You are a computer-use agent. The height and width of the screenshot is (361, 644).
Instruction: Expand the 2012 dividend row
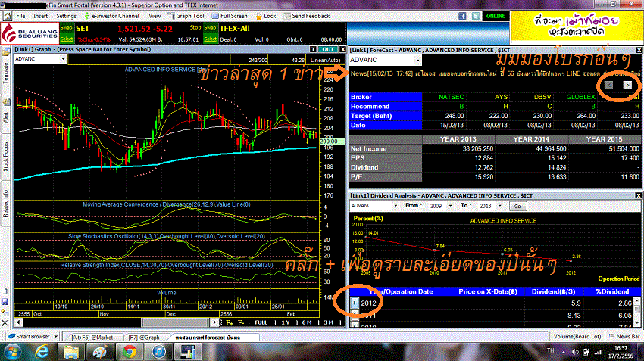coord(355,303)
